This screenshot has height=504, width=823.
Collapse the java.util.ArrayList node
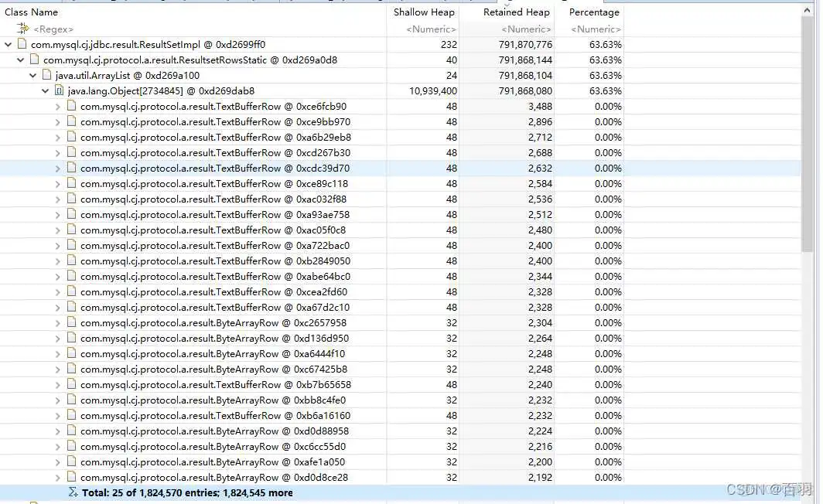pyautogui.click(x=32, y=75)
